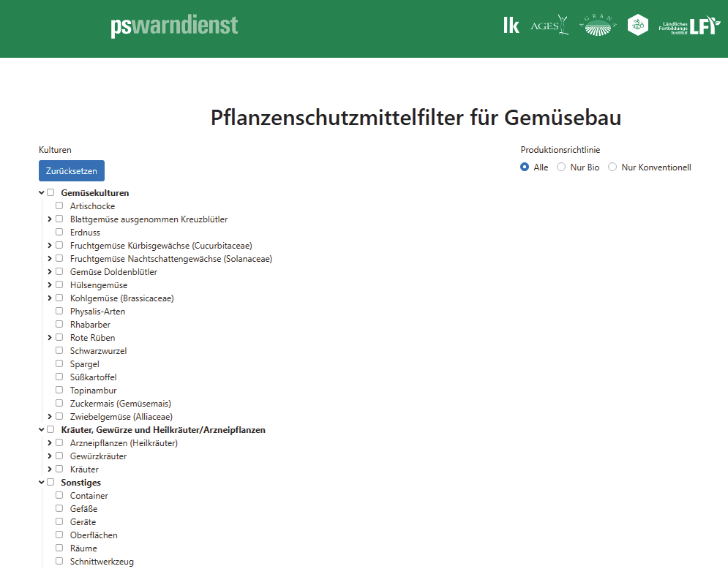Select the Nur Bio radio option
This screenshot has width=728, height=577.
click(x=561, y=167)
